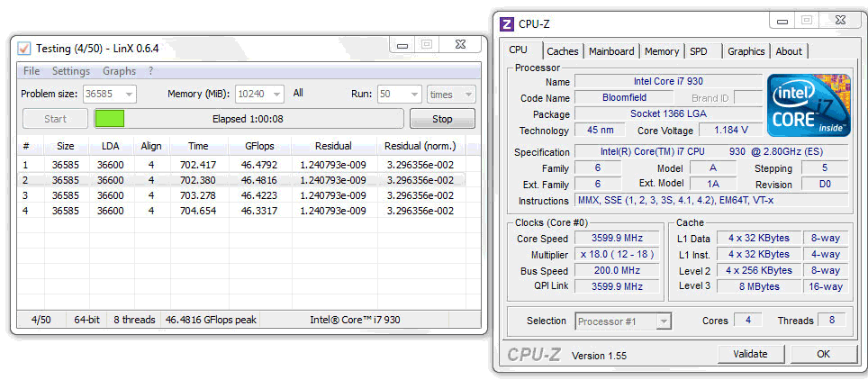
Task: Click the 46.4816 GFlops peak status
Action: 211,320
